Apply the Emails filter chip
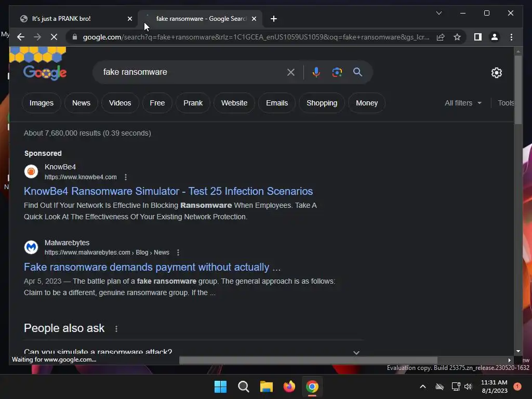This screenshot has height=399, width=532. click(x=277, y=103)
